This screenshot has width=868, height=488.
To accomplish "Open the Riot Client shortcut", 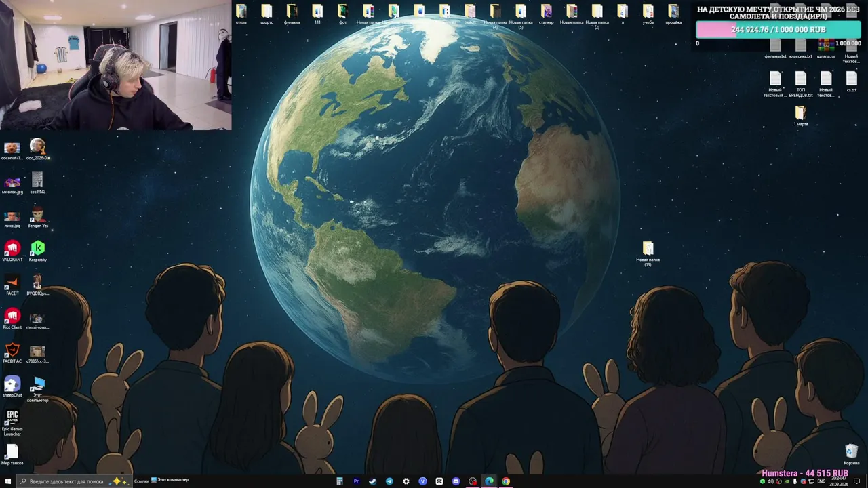I will click(x=12, y=319).
